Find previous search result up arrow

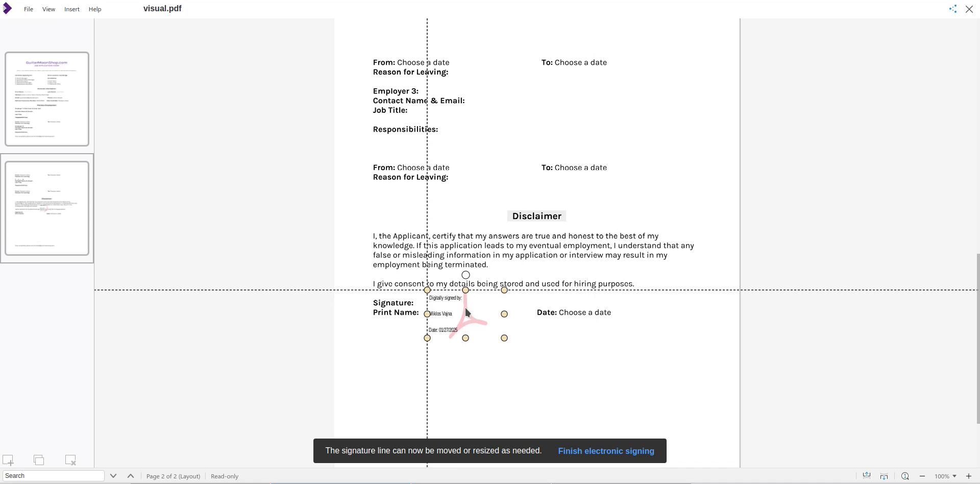pyautogui.click(x=131, y=476)
